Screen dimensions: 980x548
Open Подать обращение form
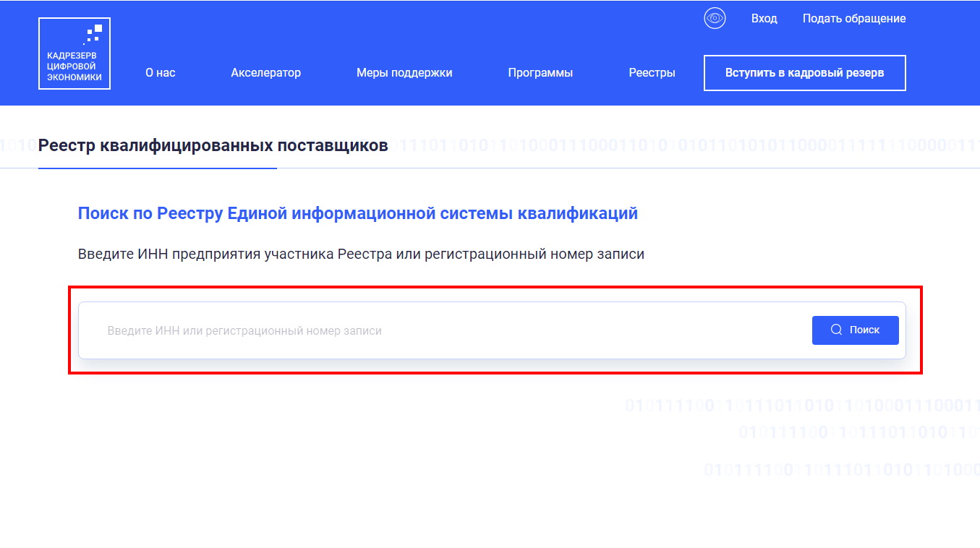(855, 18)
